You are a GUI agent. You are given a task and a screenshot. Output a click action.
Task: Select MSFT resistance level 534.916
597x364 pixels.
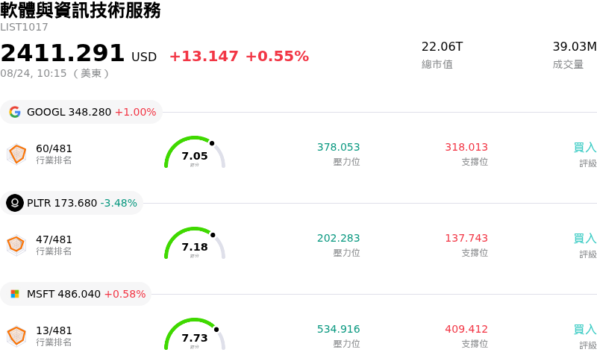tap(339, 329)
